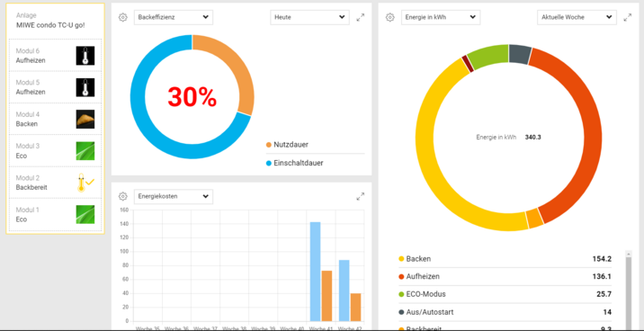The image size is (644, 331).
Task: Click the blue bar for Woche 41
Action: [x=315, y=272]
